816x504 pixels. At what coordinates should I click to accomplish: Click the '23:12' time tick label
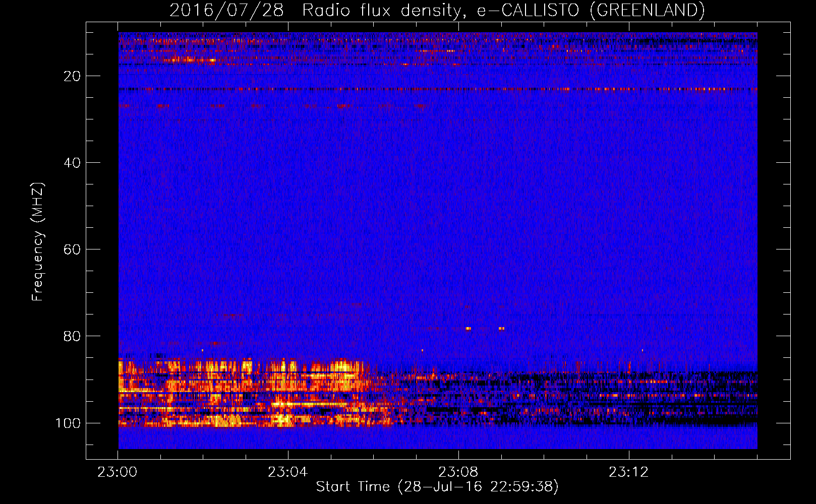point(628,472)
